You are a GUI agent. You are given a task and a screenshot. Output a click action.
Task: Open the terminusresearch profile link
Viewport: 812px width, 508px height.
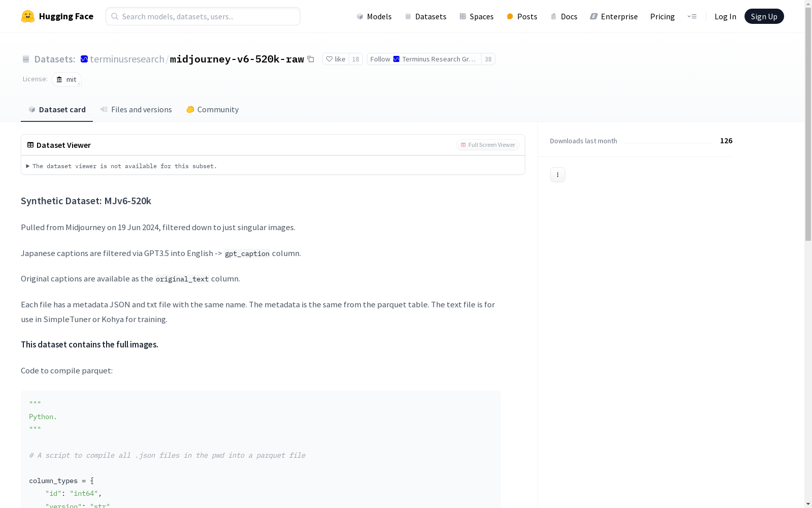(127, 59)
